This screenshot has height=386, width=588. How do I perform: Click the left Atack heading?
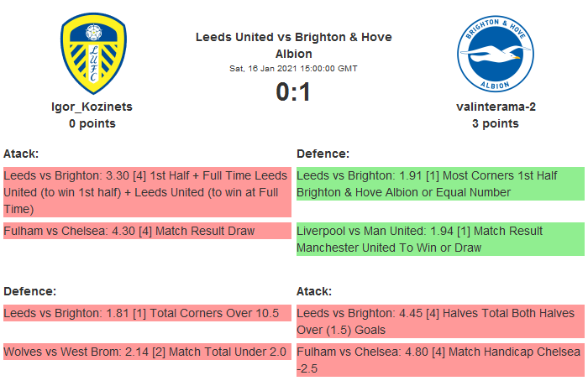tap(21, 154)
